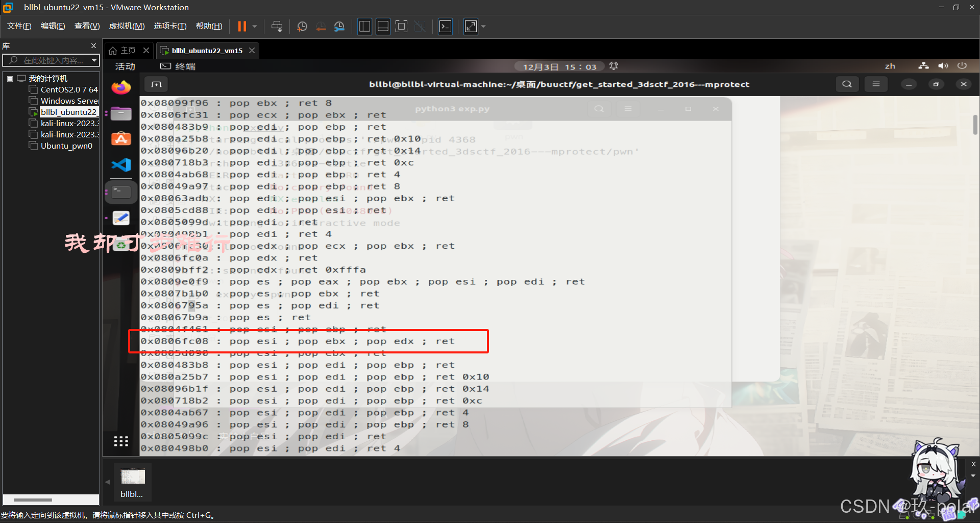Expand the library search box dropdown
The height and width of the screenshot is (523, 980).
[93, 60]
